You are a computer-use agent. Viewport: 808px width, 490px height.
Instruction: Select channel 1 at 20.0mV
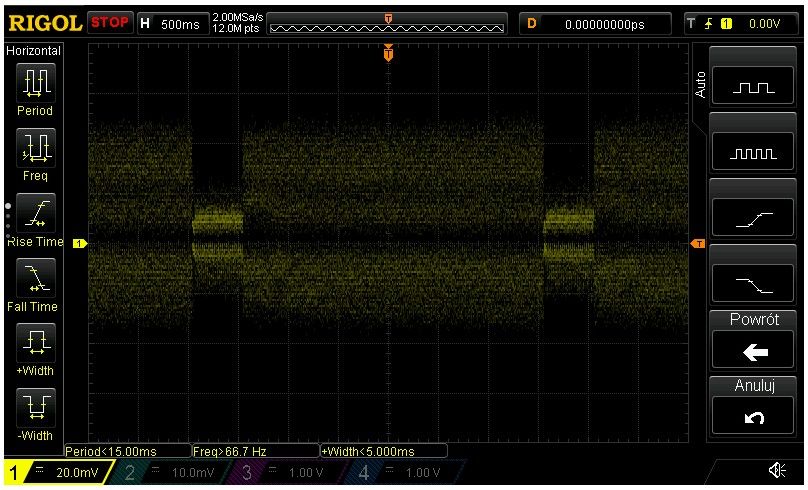59,472
